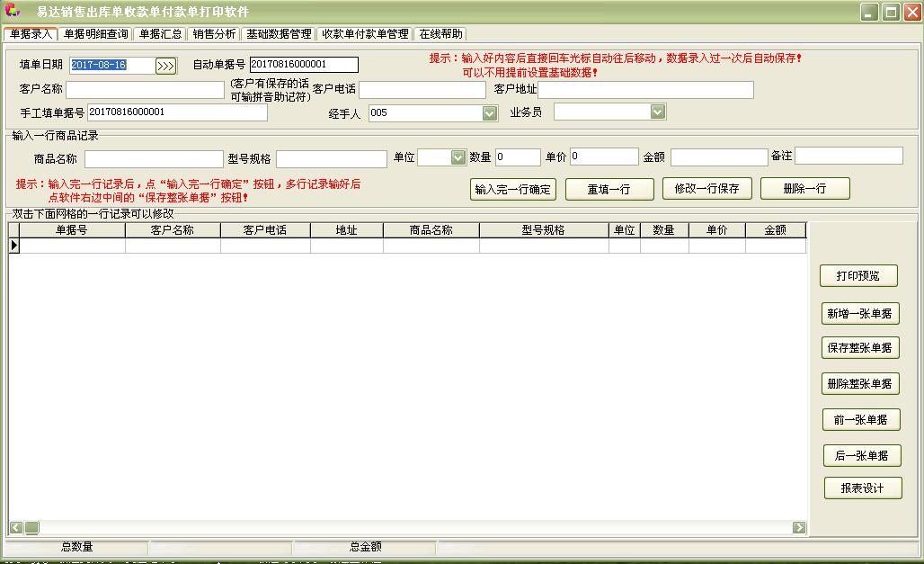The width and height of the screenshot is (924, 564).
Task: Click the 客户电话 input field
Action: [422, 90]
